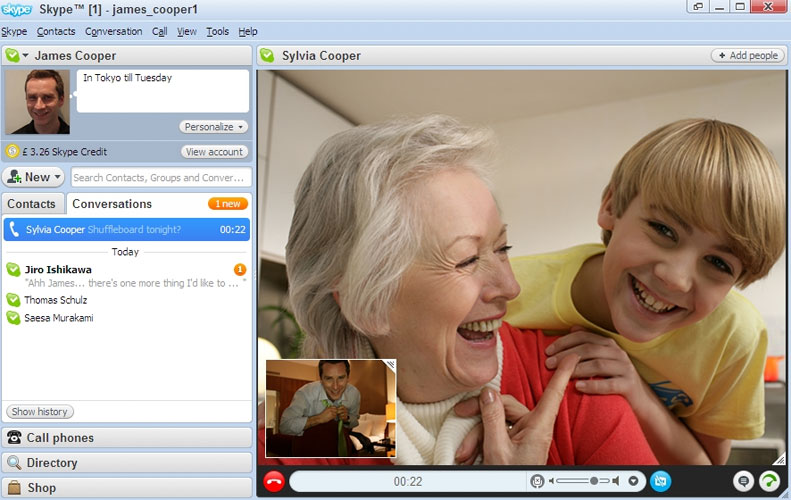Open James Cooper's status dropdown

click(x=25, y=55)
